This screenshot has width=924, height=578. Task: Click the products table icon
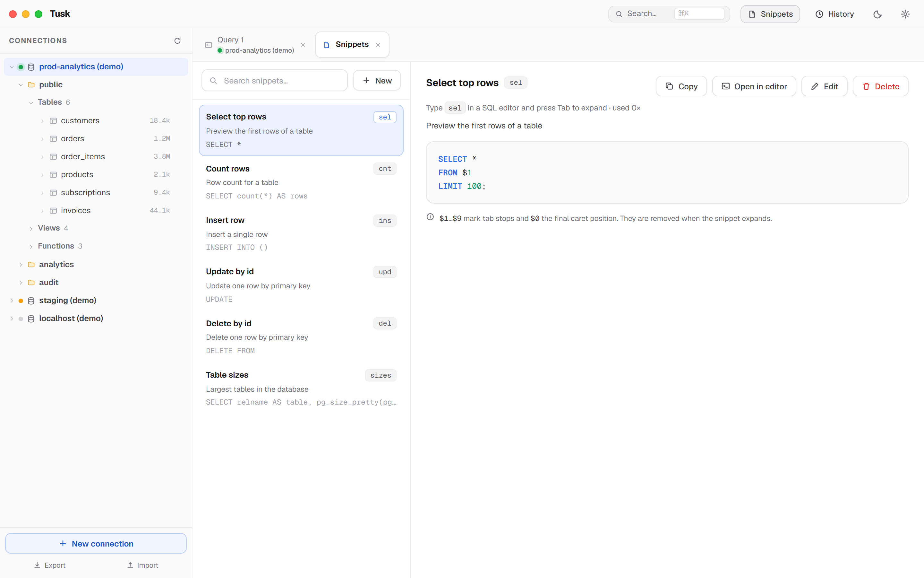[54, 175]
